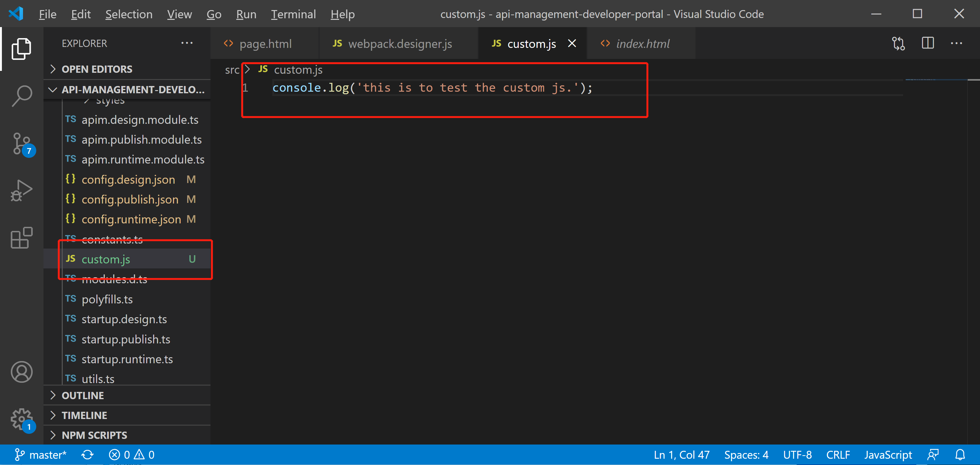
Task: Click the sync changes icon in status bar
Action: click(x=87, y=454)
